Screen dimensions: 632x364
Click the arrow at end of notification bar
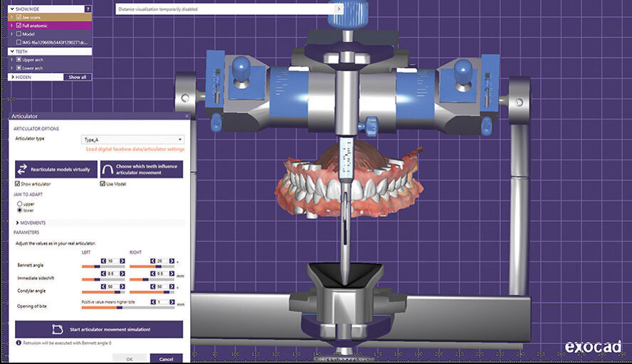[338, 9]
